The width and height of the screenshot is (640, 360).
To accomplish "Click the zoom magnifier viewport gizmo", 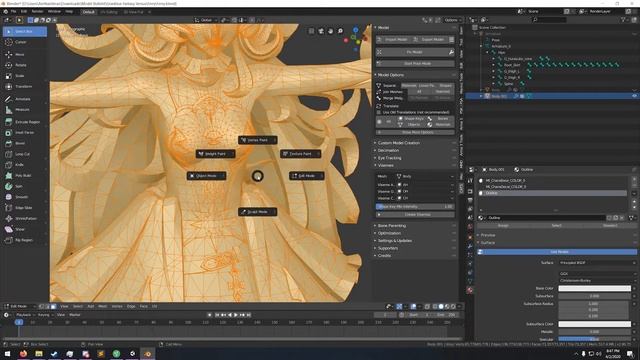I will [340, 31].
